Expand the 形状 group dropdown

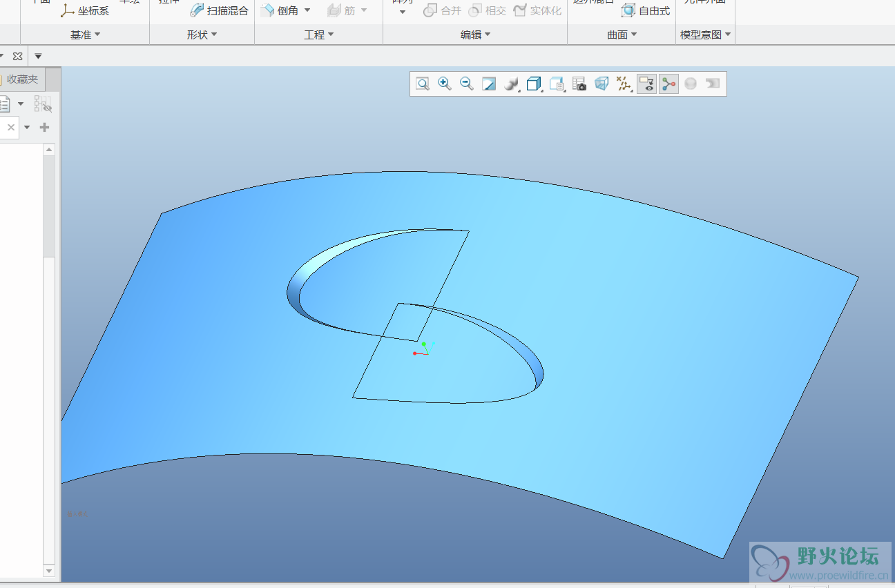click(x=202, y=35)
